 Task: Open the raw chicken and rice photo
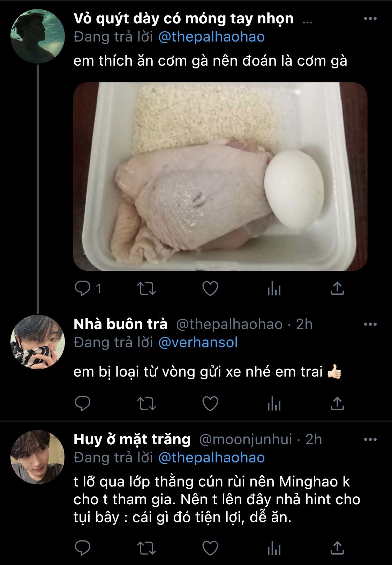pos(220,176)
